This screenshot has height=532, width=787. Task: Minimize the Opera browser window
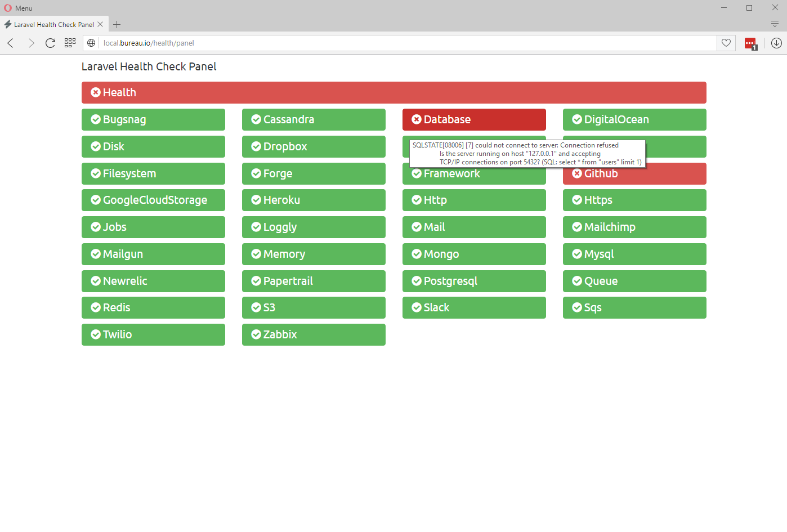(x=724, y=8)
